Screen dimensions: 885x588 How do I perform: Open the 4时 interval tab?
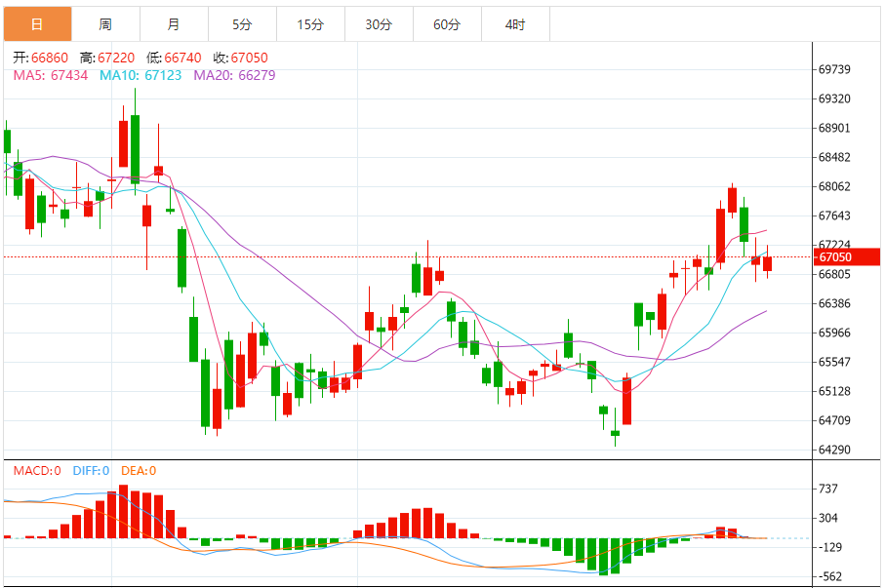tap(515, 24)
